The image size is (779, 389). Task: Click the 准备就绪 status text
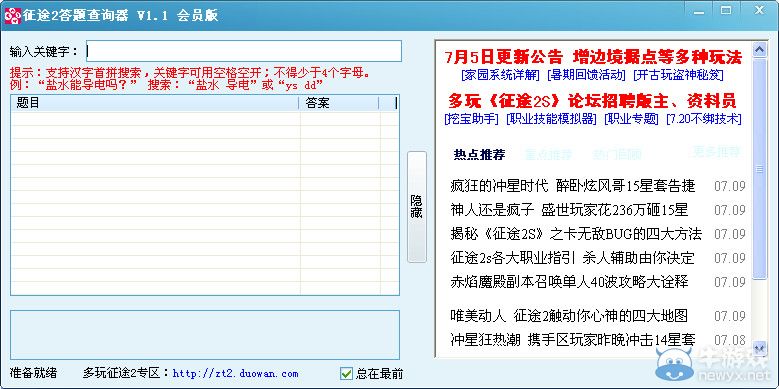33,373
